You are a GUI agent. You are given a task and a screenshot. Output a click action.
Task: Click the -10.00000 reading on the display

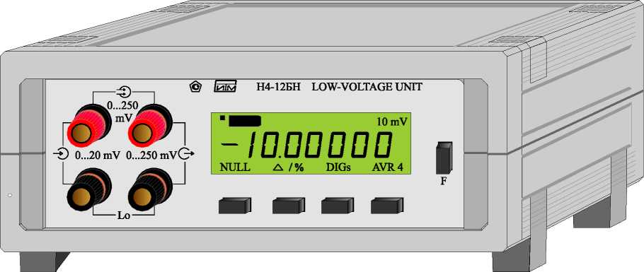(x=306, y=145)
